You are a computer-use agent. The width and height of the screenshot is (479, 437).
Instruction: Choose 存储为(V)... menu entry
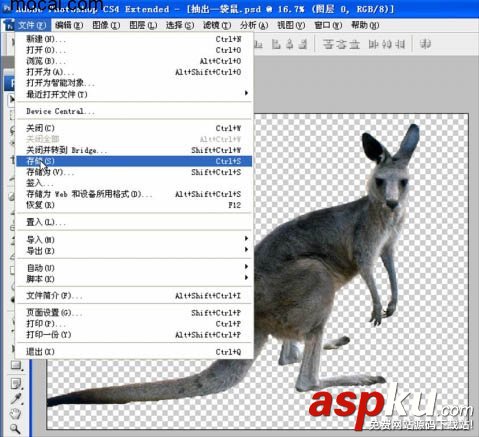pyautogui.click(x=134, y=172)
